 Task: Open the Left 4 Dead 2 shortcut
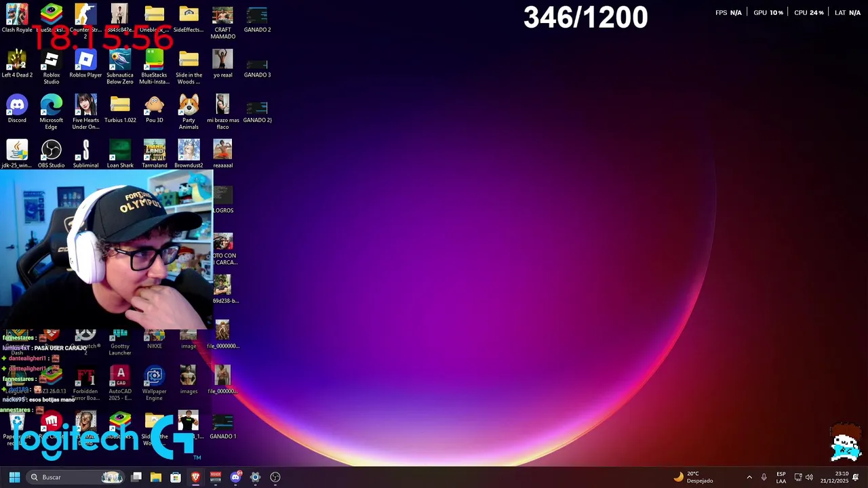coord(17,64)
